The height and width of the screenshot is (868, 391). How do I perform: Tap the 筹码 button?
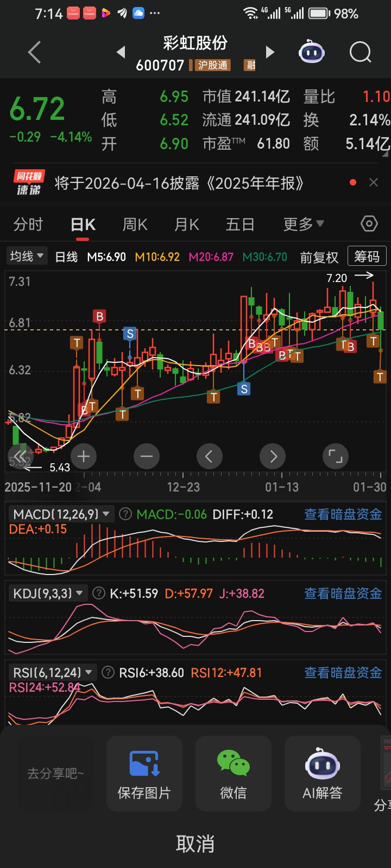pos(367,257)
